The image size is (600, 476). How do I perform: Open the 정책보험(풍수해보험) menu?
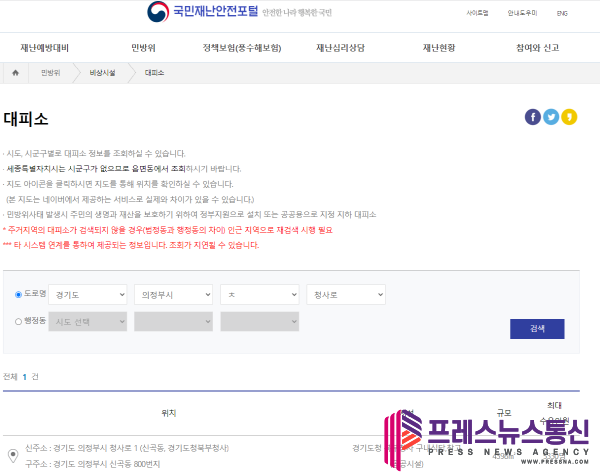click(241, 47)
